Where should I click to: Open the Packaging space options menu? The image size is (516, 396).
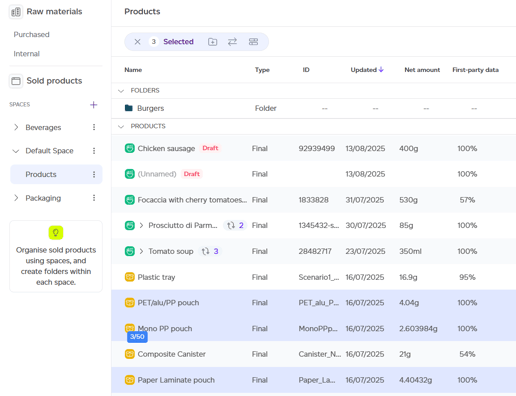tap(94, 198)
